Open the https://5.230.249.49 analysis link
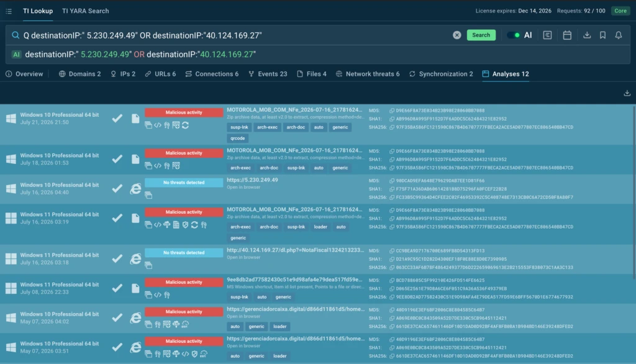The image size is (636, 364). pyautogui.click(x=252, y=180)
